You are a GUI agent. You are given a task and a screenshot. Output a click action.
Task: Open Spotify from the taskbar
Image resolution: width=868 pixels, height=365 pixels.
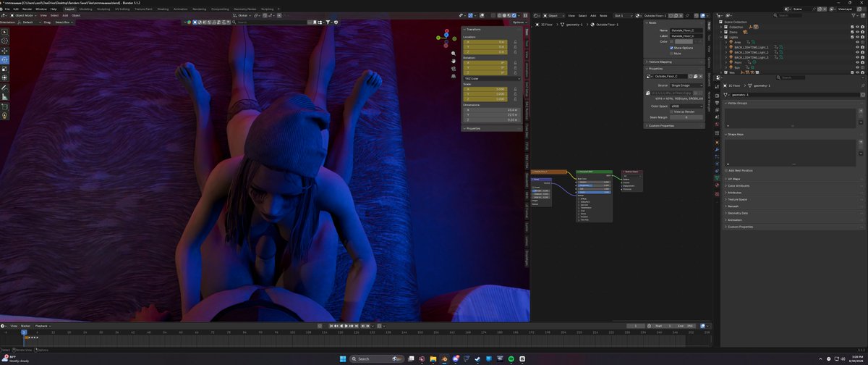coord(511,358)
